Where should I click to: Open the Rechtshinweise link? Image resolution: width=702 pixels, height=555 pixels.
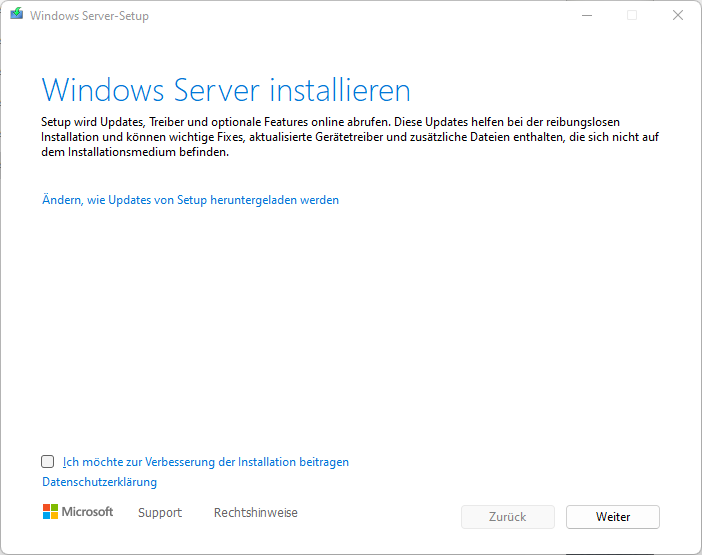255,513
